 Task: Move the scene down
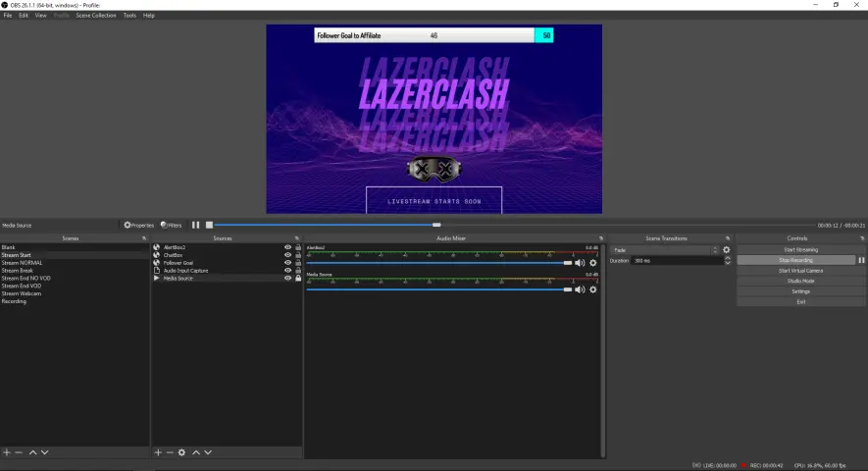(45, 452)
